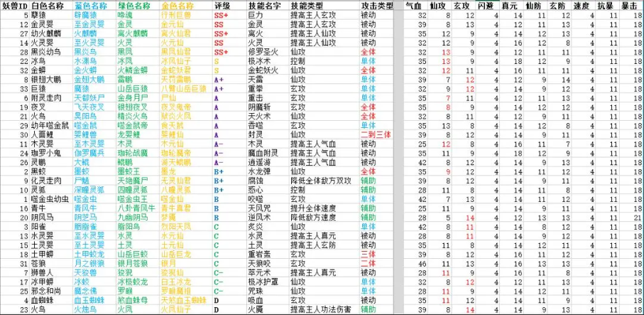
Task: Select the 暴击 column header
Action: (628, 5)
